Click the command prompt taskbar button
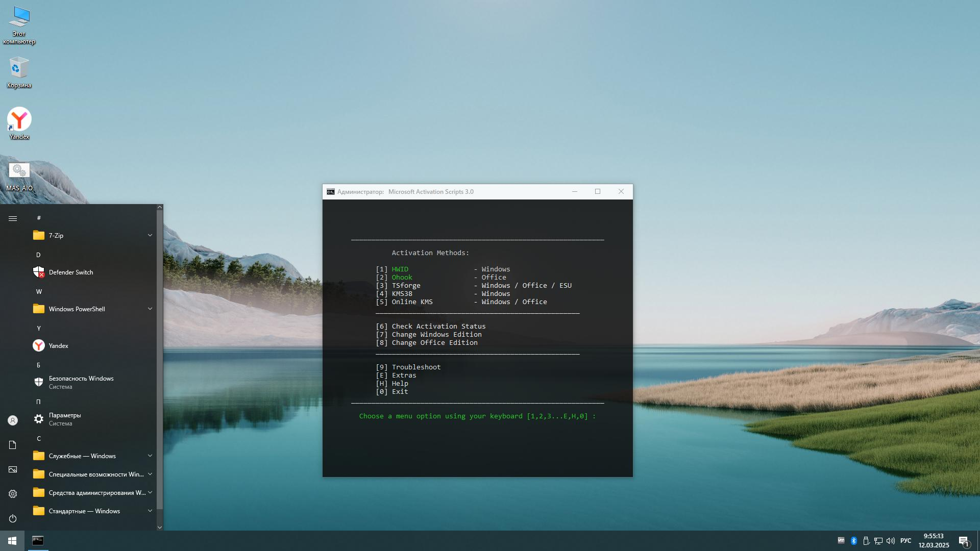The width and height of the screenshot is (980, 551). [x=38, y=541]
